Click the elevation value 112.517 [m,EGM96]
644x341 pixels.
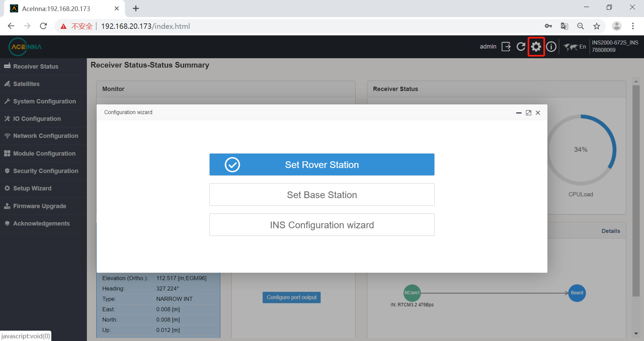pyautogui.click(x=181, y=278)
